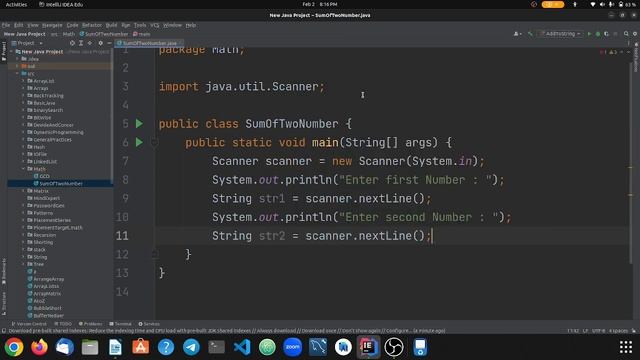640x360 pixels.
Task: Open Project panel options gear
Action: (100, 43)
